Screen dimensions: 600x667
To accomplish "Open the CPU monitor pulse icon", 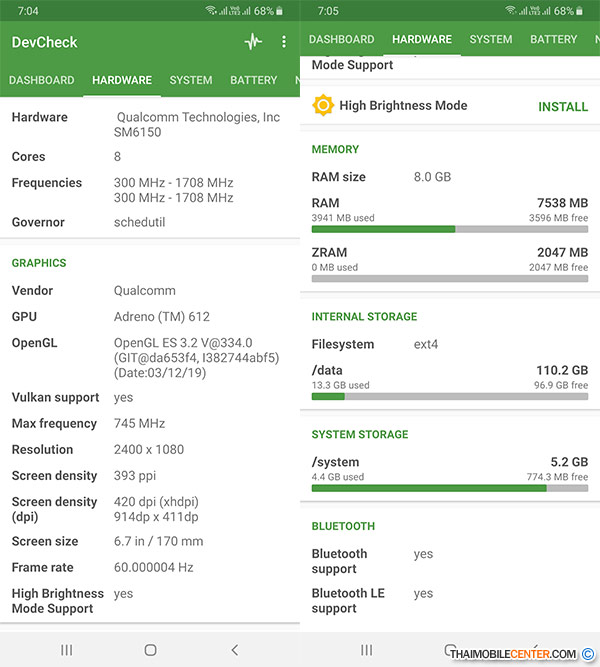I will coord(253,42).
